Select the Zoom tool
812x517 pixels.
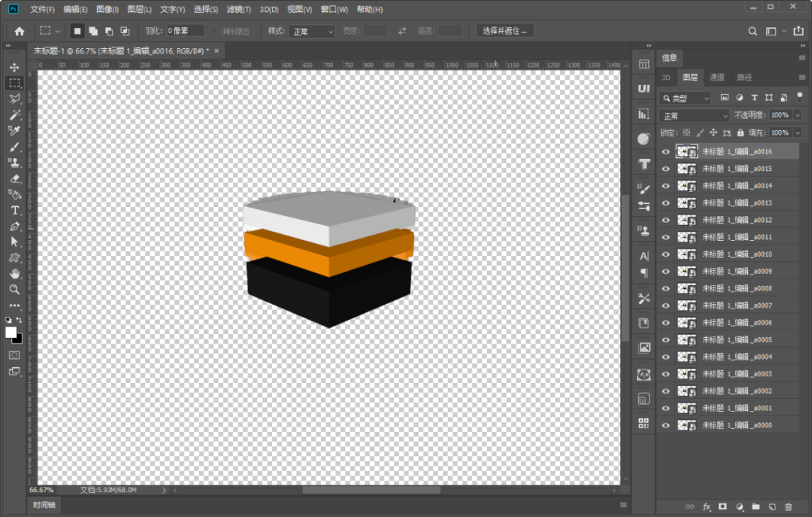[x=14, y=289]
